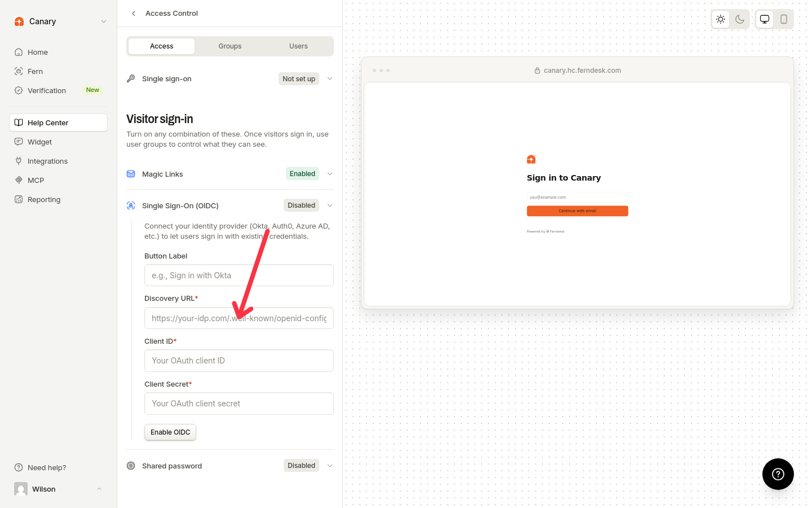Switch to the Groups tab
Viewport: 812px width, 508px height.
(230, 46)
